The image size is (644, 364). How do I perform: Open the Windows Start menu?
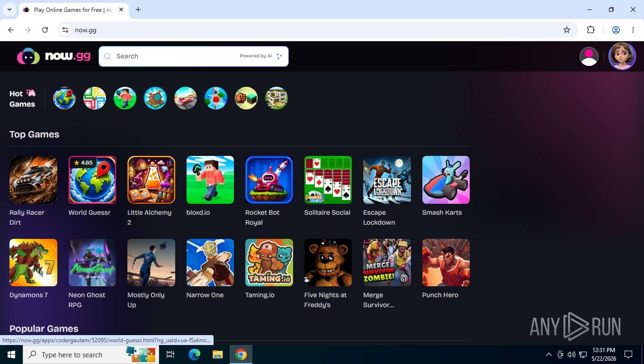[11, 355]
